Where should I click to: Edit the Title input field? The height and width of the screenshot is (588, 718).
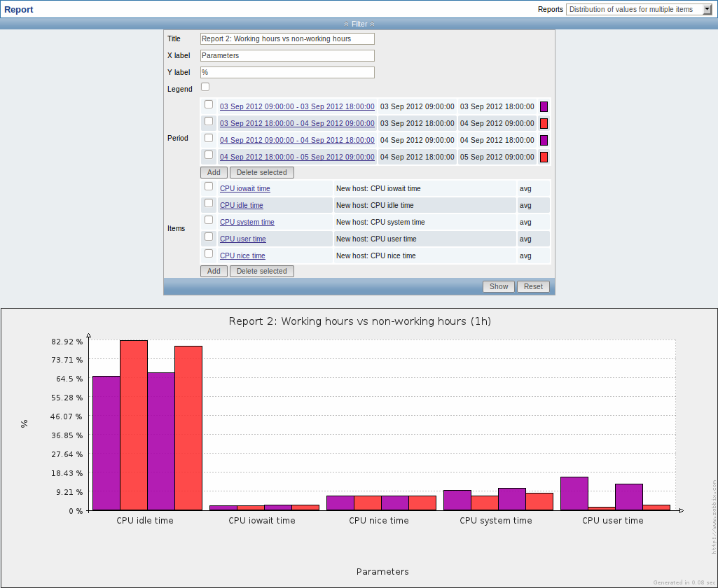coord(287,39)
